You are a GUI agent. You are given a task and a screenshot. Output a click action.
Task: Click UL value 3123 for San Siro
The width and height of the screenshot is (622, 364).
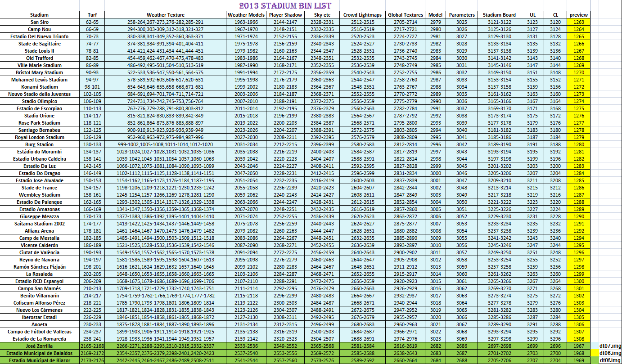pos(532,22)
